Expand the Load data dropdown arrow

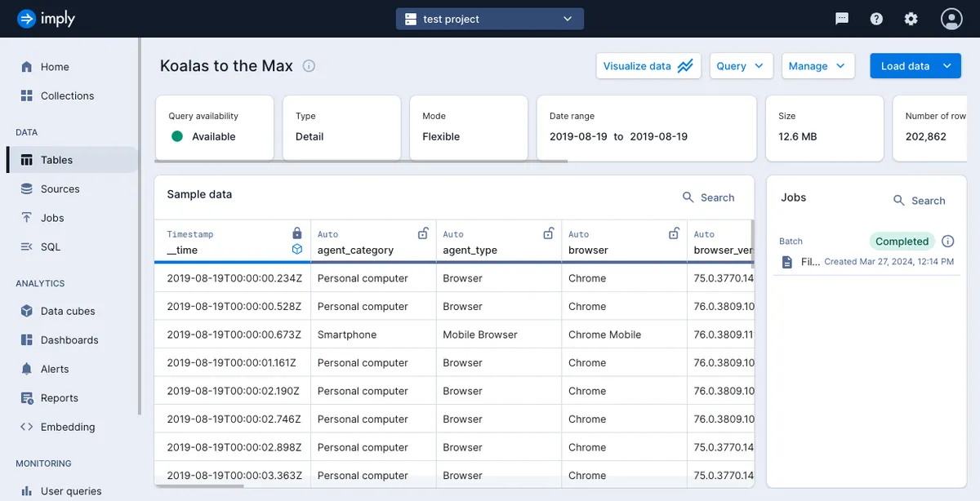947,66
